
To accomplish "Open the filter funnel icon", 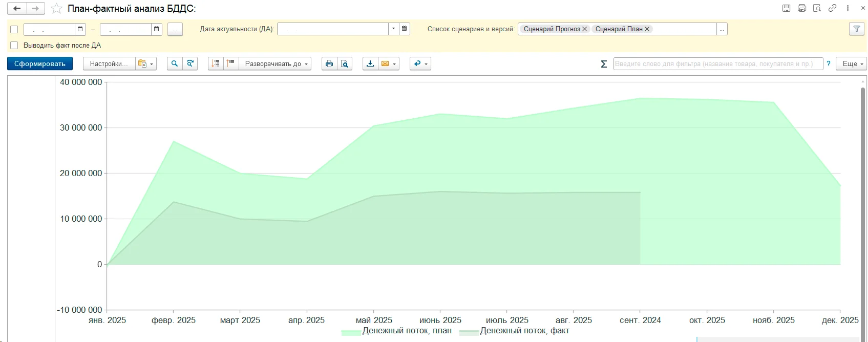I will pyautogui.click(x=856, y=29).
